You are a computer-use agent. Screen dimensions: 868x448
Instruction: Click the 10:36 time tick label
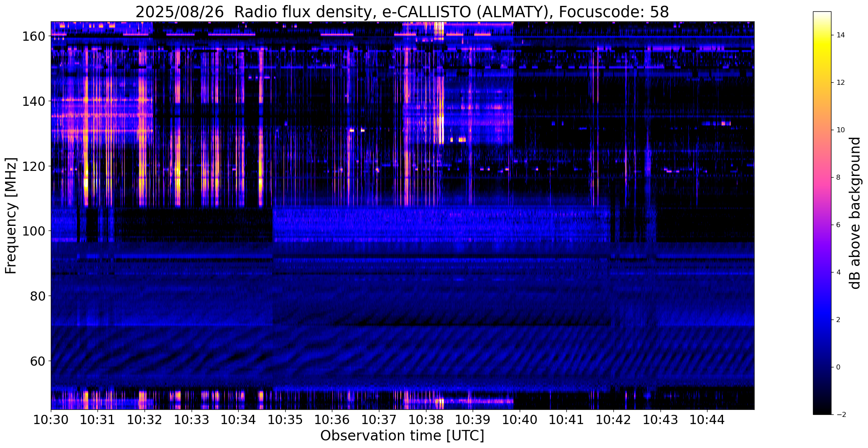coord(332,419)
